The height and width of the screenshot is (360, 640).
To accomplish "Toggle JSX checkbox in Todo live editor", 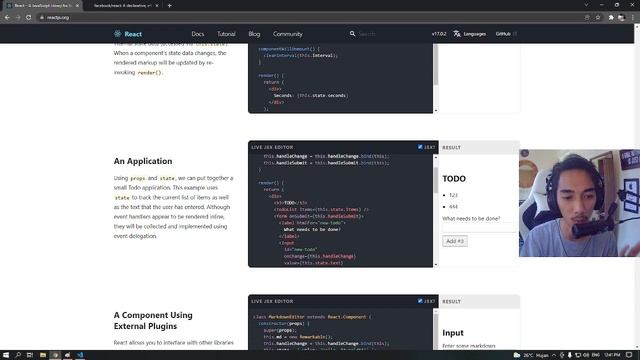I will click(x=420, y=147).
